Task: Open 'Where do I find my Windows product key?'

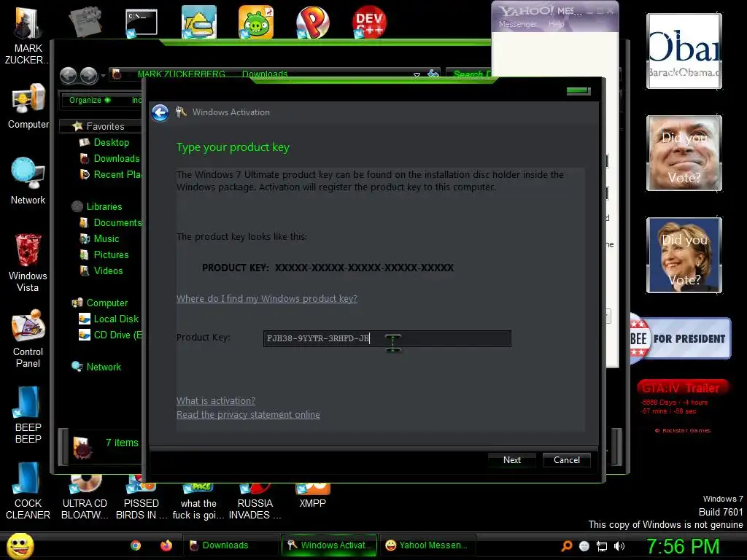Action: (267, 298)
